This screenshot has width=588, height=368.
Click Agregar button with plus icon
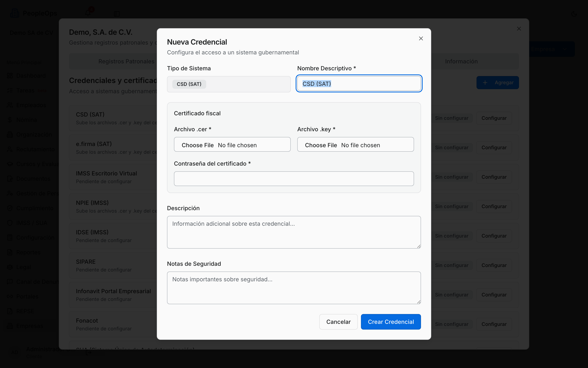click(497, 83)
